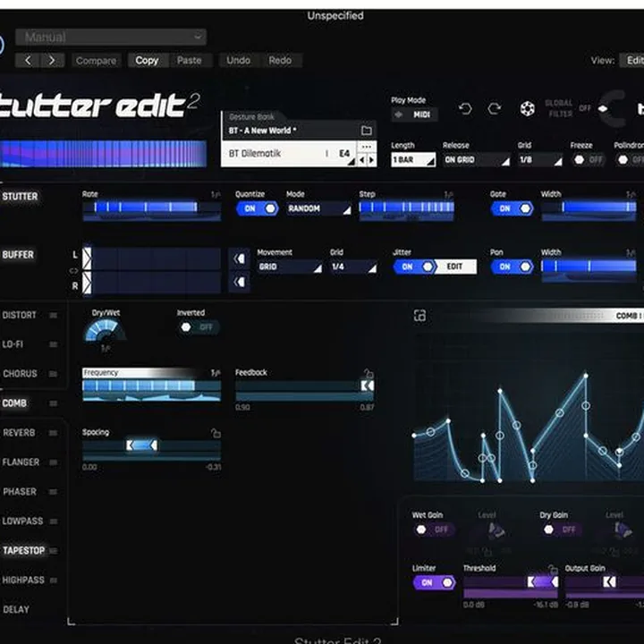The image size is (644, 644).
Task: Select the LO-FI effect module
Action: [x=13, y=344]
